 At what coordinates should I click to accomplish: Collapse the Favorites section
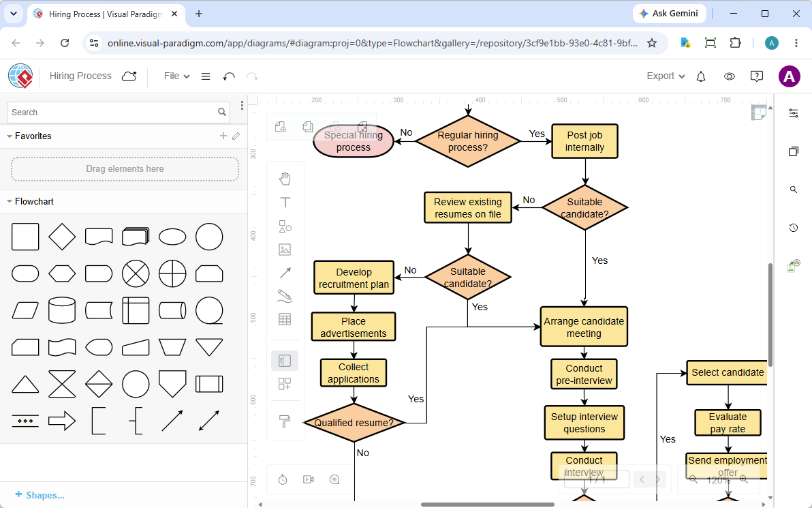click(10, 136)
